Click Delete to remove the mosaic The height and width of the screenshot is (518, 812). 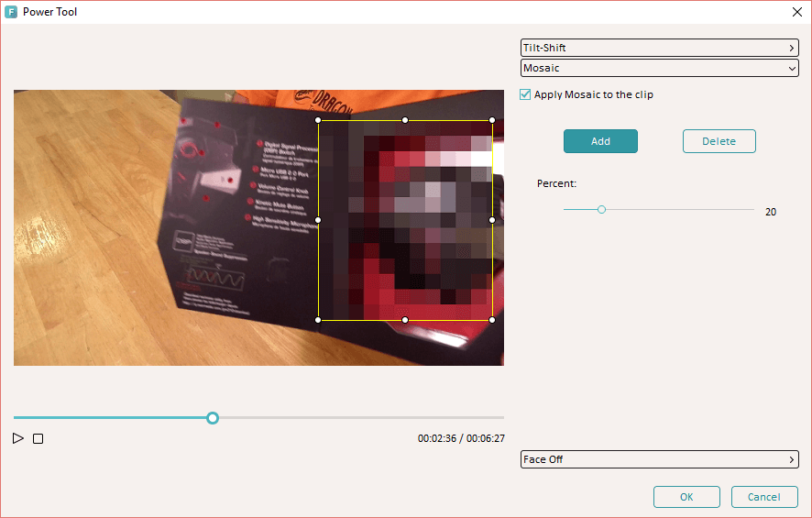[719, 141]
